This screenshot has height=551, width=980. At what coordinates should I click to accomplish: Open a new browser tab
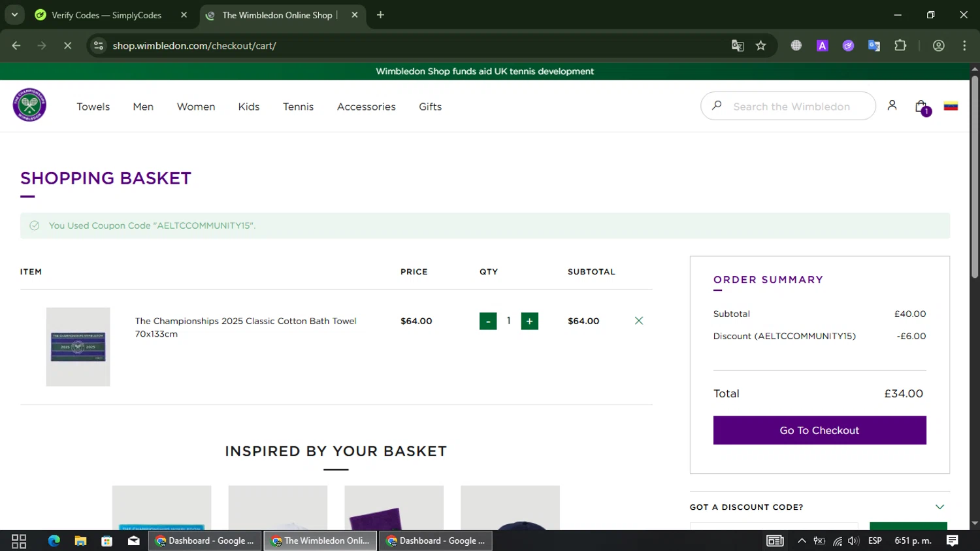(380, 14)
